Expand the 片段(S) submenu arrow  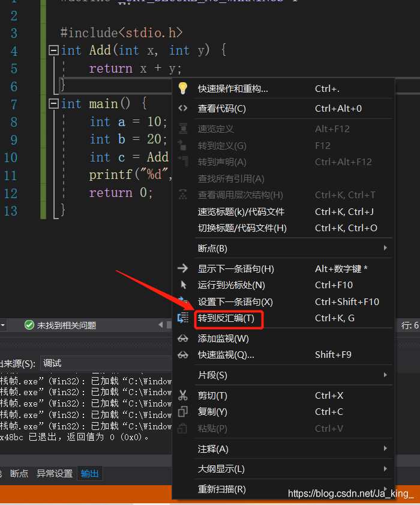coord(385,375)
